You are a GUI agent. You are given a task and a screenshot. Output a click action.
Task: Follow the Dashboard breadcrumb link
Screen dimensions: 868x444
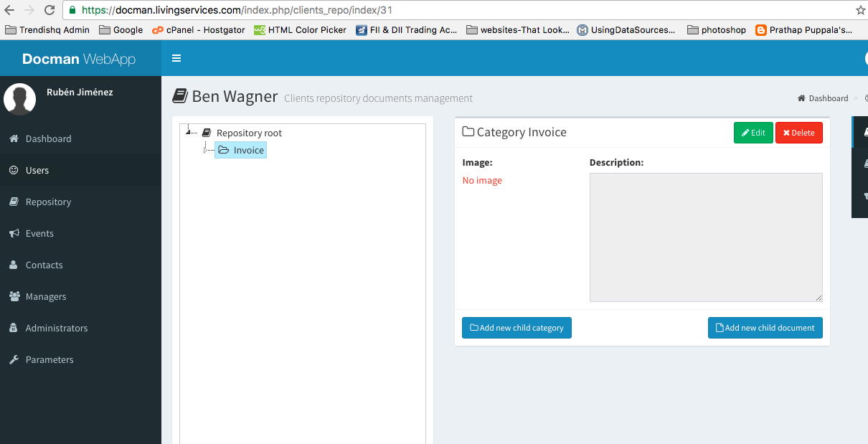point(828,98)
